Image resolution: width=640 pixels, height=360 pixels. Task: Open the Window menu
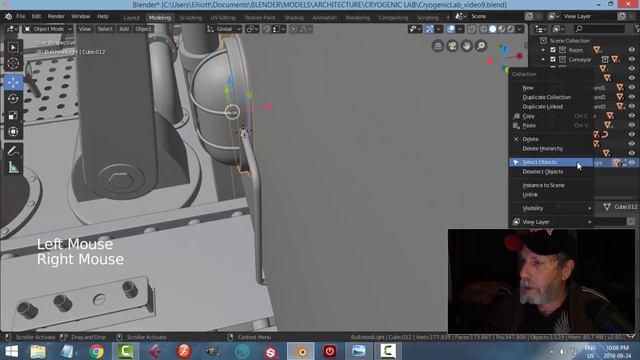tap(80, 16)
